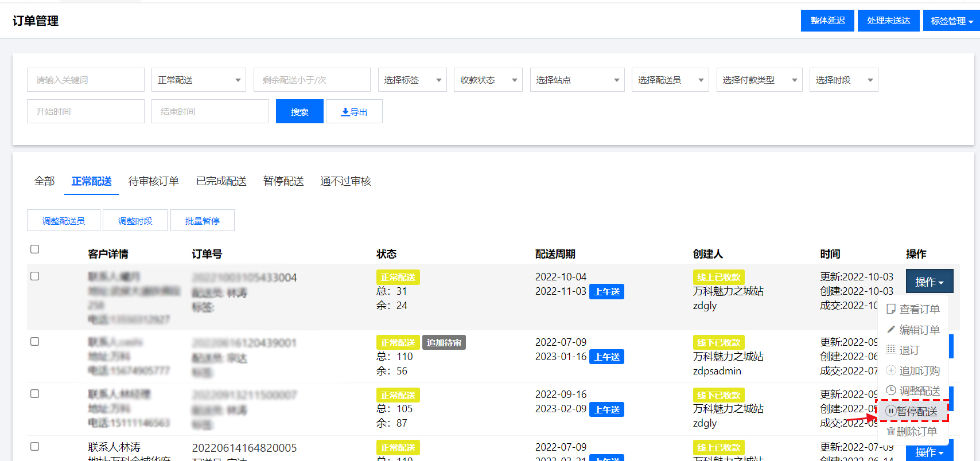The height and width of the screenshot is (461, 980).
Task: Check the first order row checkbox
Action: [x=35, y=276]
